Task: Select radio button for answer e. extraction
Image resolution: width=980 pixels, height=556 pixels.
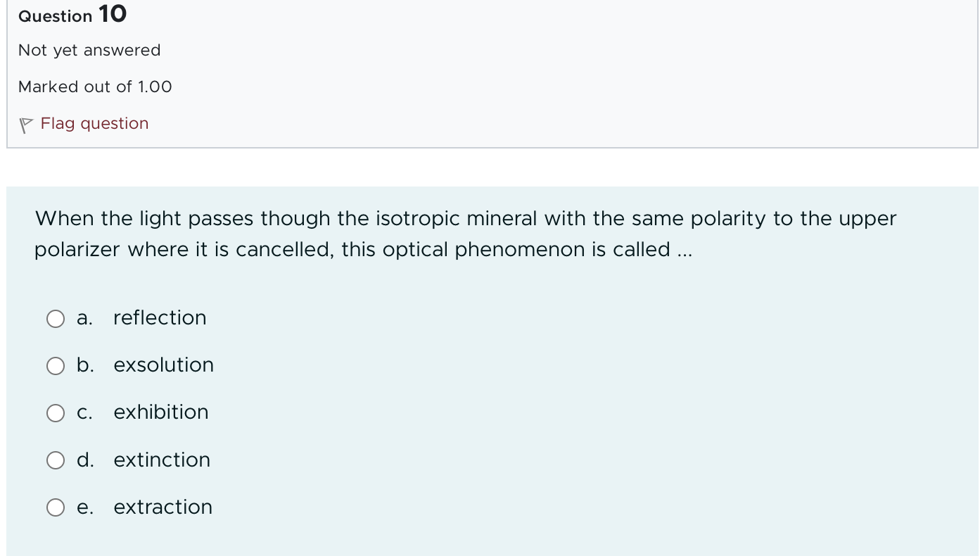Action: click(x=56, y=507)
